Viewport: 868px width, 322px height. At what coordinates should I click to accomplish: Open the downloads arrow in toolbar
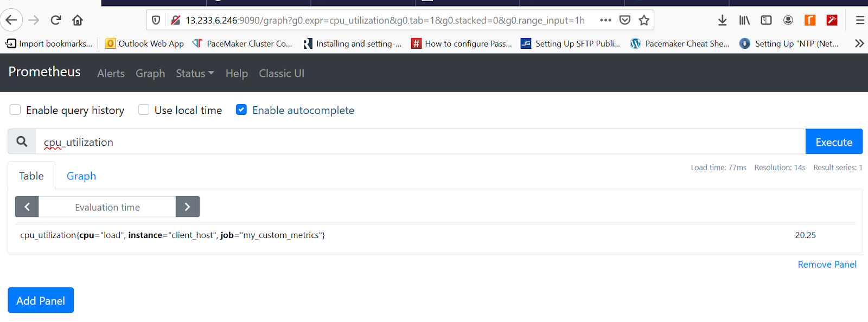[x=722, y=20]
